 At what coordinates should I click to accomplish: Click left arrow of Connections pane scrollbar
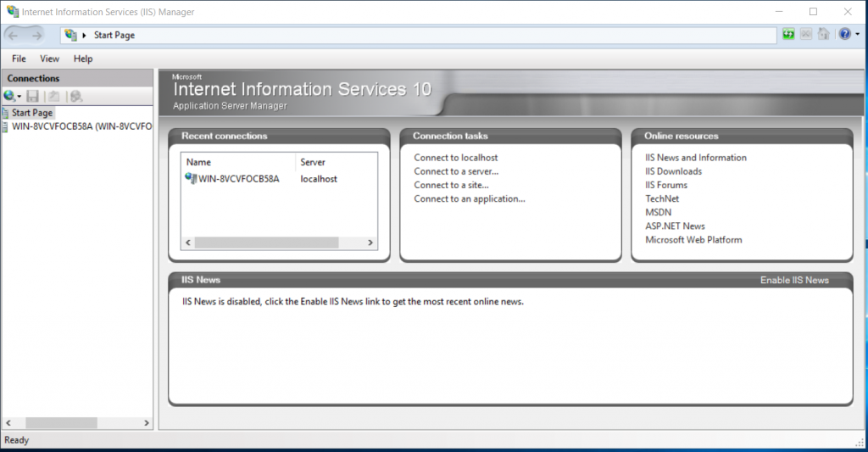tap(8, 422)
